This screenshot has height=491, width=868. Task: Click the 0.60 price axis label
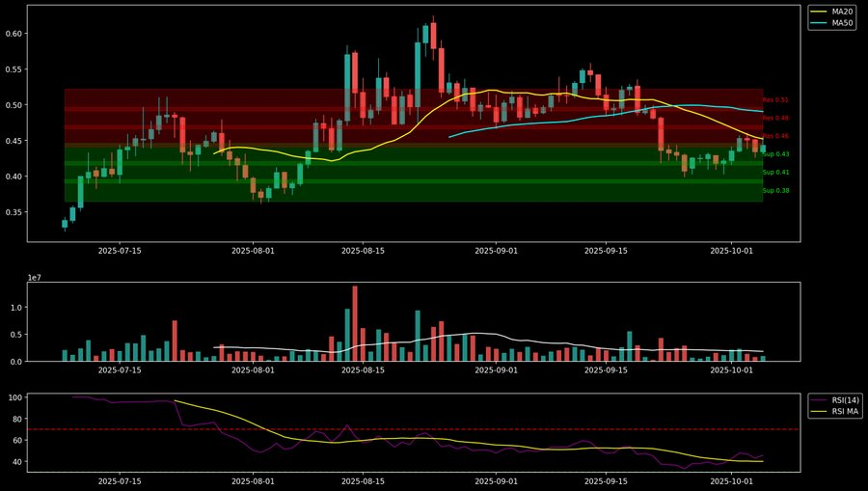point(14,34)
